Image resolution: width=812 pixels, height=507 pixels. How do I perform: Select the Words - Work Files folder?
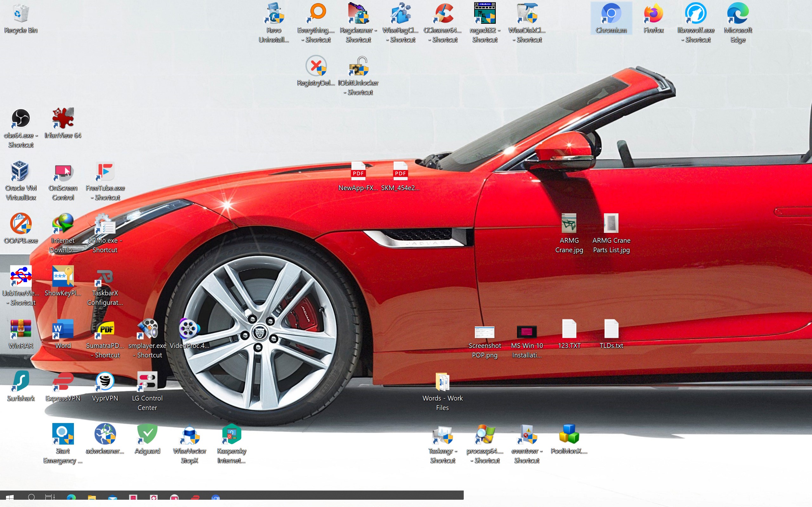(x=442, y=382)
